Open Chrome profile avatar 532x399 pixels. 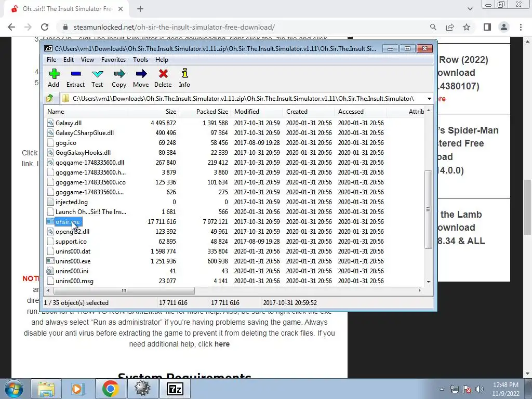coord(504,27)
